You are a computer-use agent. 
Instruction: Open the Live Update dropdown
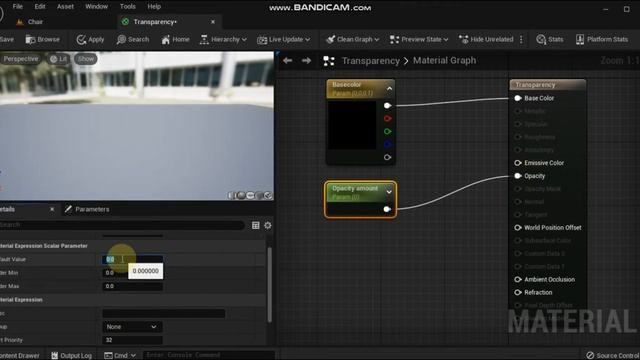(283, 40)
